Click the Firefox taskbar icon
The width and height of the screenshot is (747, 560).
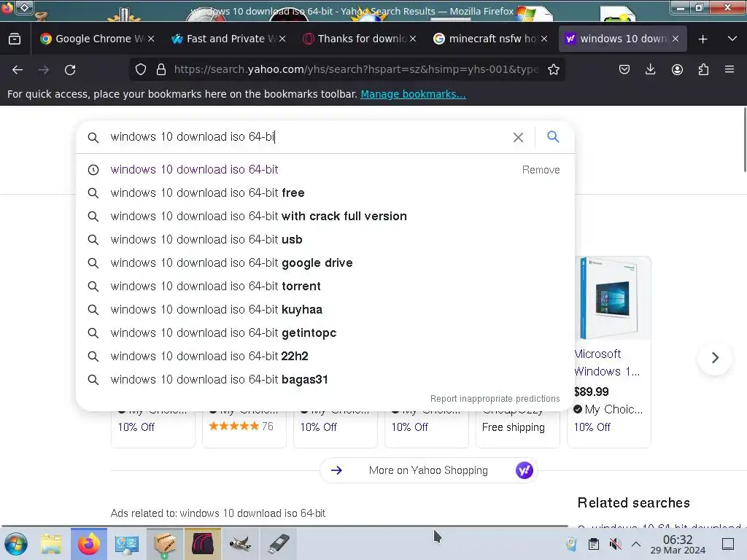[88, 544]
